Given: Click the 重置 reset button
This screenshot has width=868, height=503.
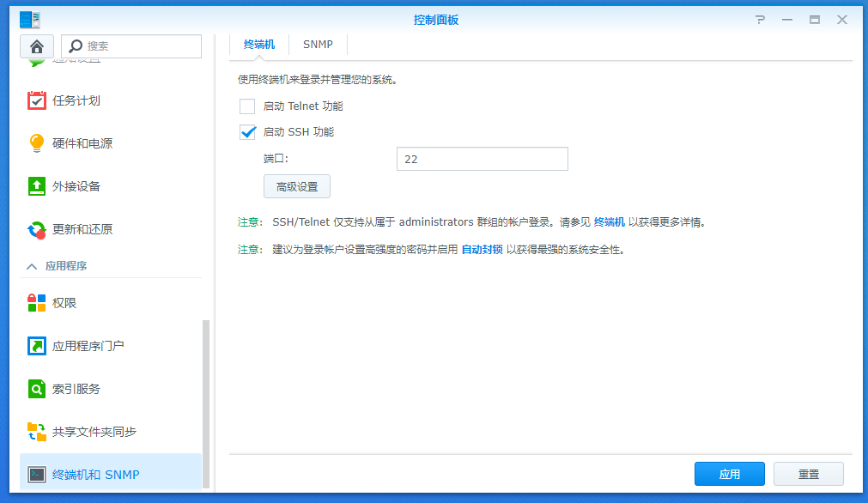Looking at the screenshot, I should pos(809,474).
